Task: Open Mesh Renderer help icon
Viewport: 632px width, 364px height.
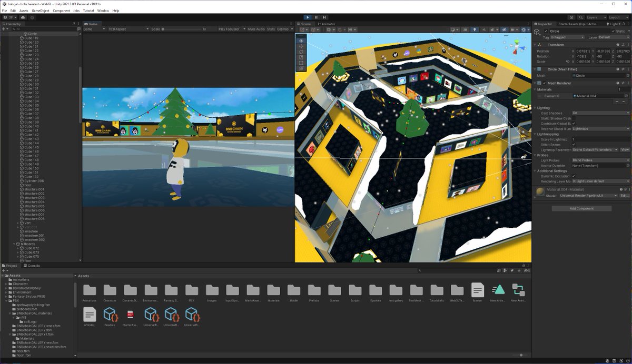Action: click(x=617, y=83)
